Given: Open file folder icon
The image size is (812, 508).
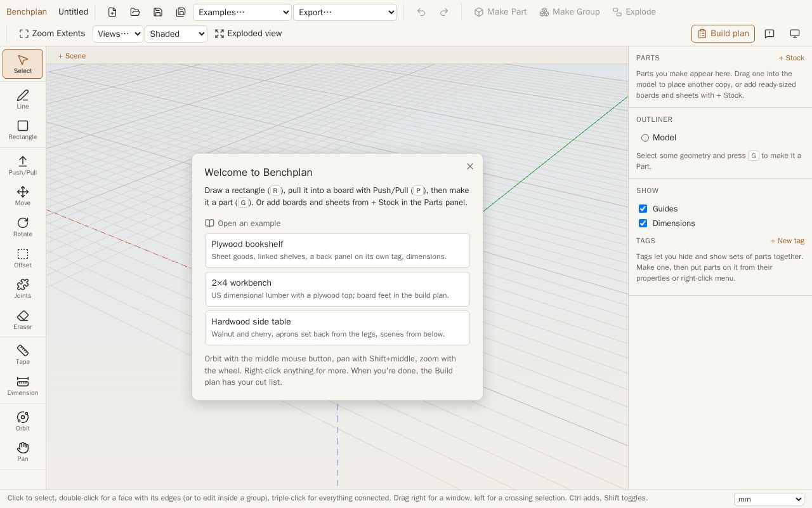Looking at the screenshot, I should tap(135, 12).
